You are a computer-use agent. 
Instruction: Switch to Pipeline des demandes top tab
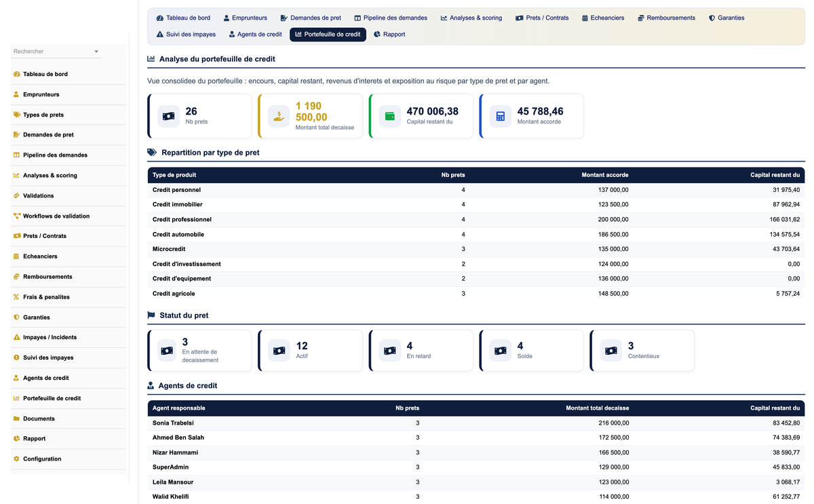(x=391, y=18)
